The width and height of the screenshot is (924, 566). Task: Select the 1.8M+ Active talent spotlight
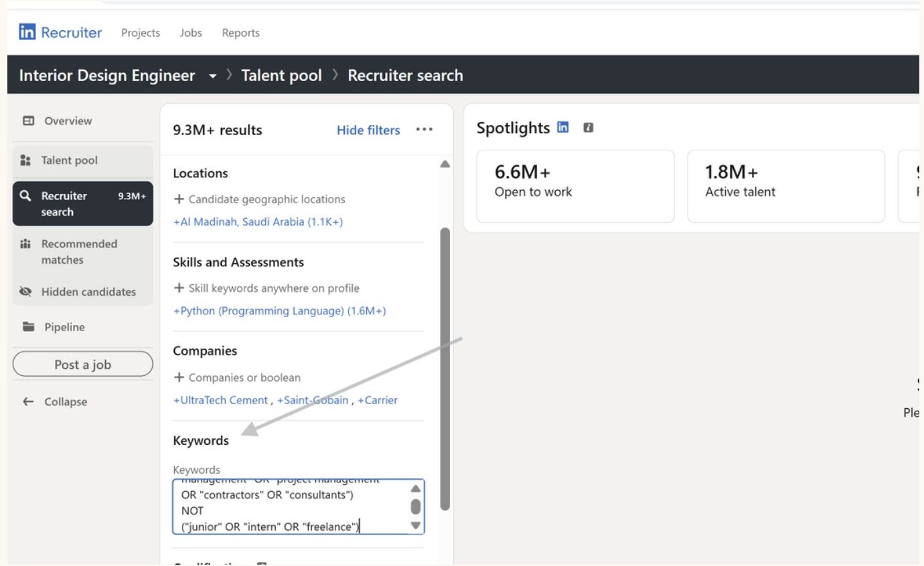(x=786, y=186)
